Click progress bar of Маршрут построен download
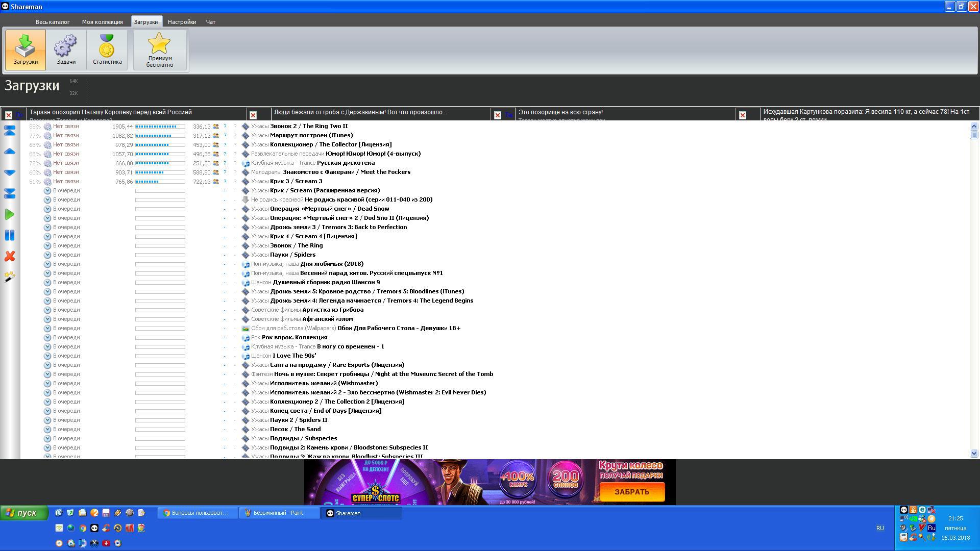This screenshot has width=980, height=551. coord(160,136)
